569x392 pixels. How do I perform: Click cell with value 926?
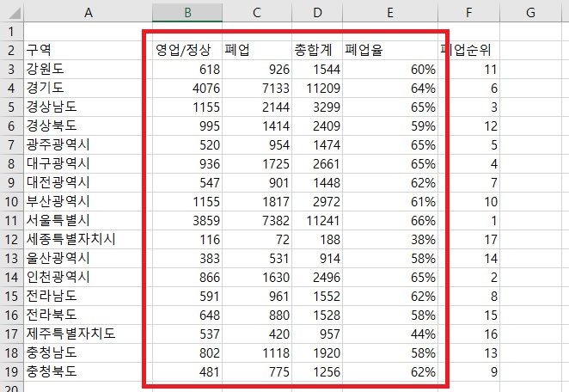point(257,69)
